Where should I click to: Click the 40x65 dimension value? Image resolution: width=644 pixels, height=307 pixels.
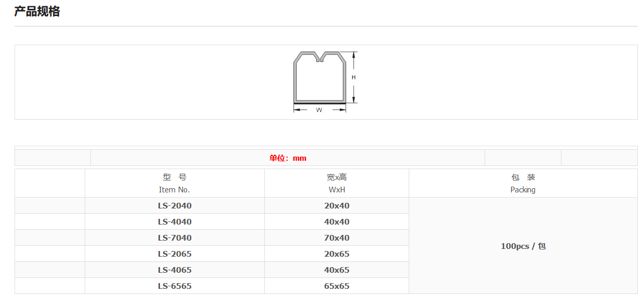click(x=337, y=270)
